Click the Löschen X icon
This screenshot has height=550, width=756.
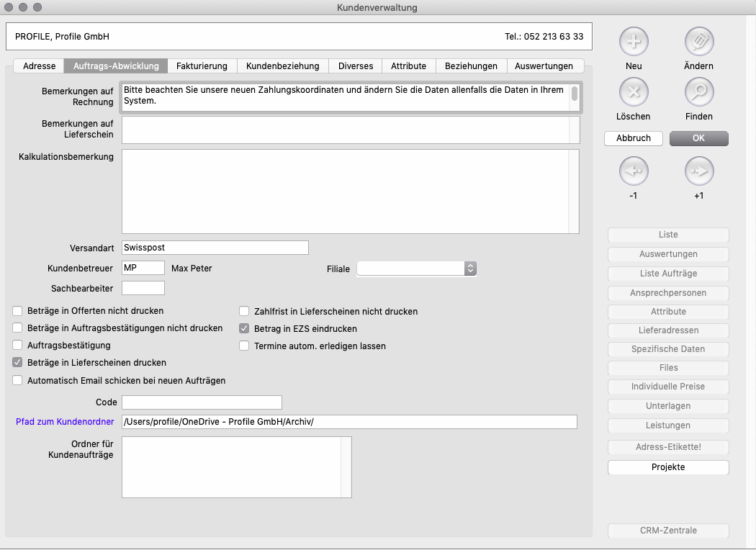click(x=634, y=92)
